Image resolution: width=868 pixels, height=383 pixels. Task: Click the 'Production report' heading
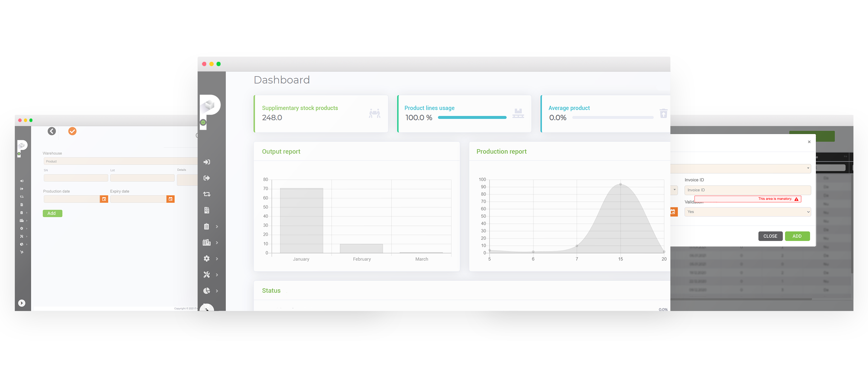pyautogui.click(x=501, y=152)
